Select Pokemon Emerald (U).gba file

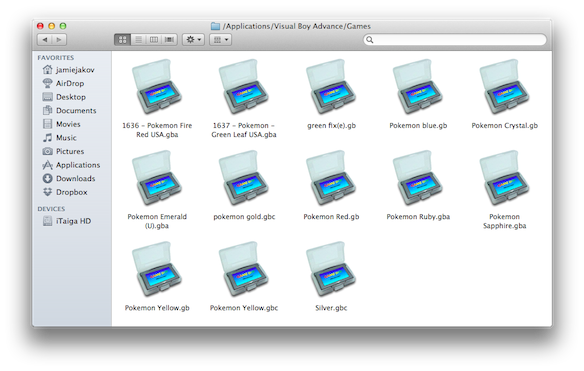(157, 190)
